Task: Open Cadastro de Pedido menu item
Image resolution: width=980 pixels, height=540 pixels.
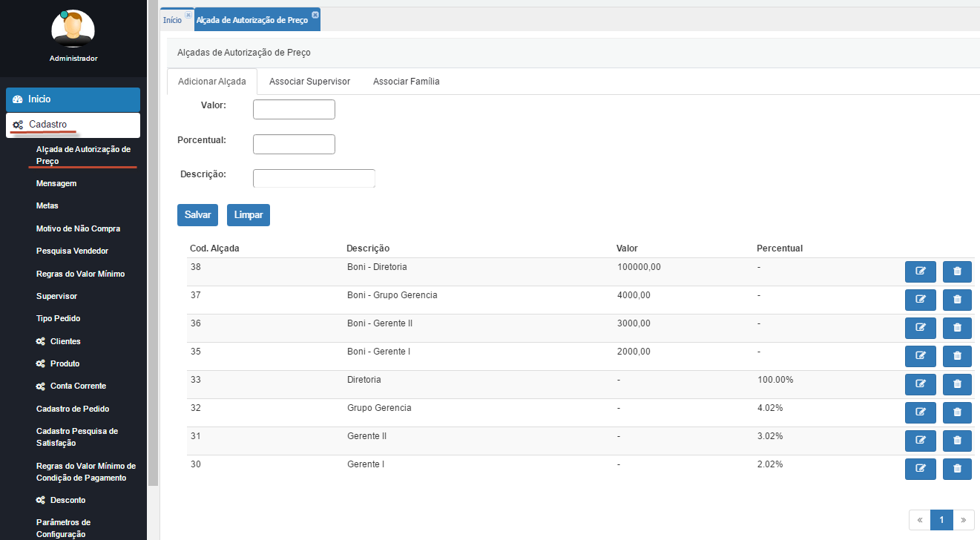Action: [73, 409]
